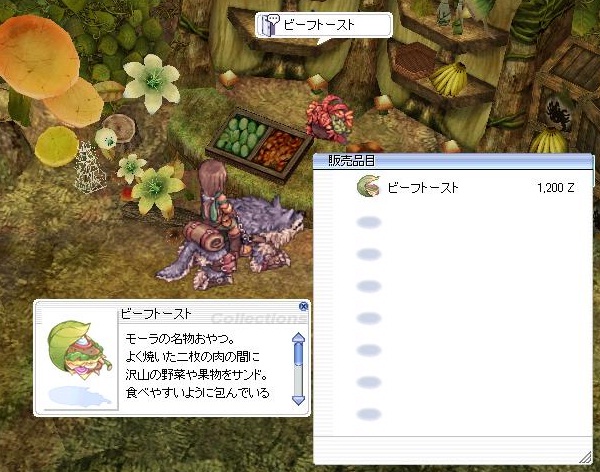Click the ビーフトースト item icon in shop list
600x472 pixels.
[368, 186]
